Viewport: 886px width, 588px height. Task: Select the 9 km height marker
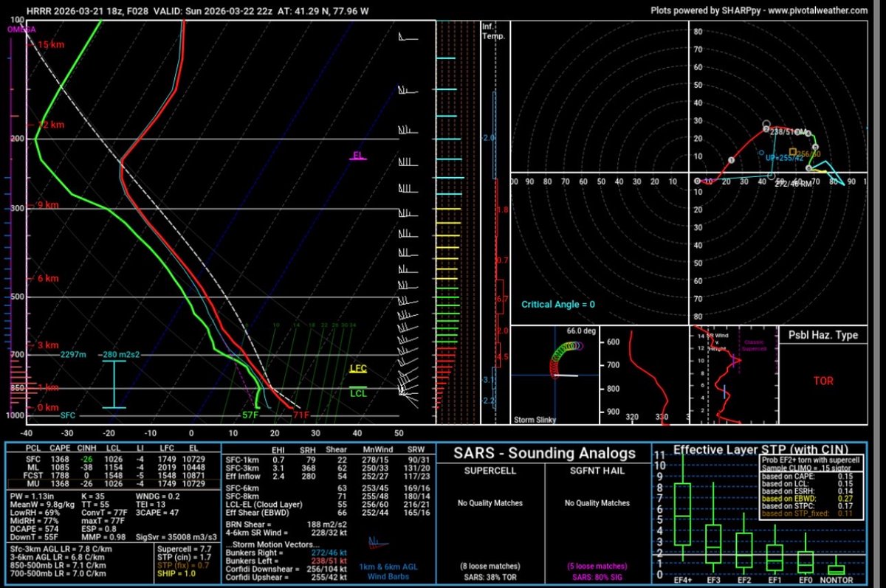tap(49, 204)
